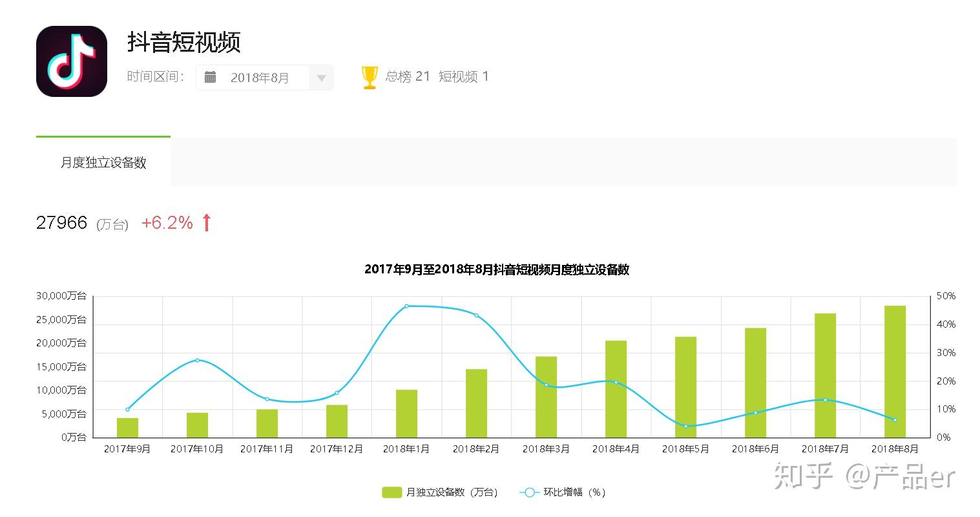The height and width of the screenshot is (517, 980).
Task: Click the 15,000万台 left axis label
Action: coord(61,366)
